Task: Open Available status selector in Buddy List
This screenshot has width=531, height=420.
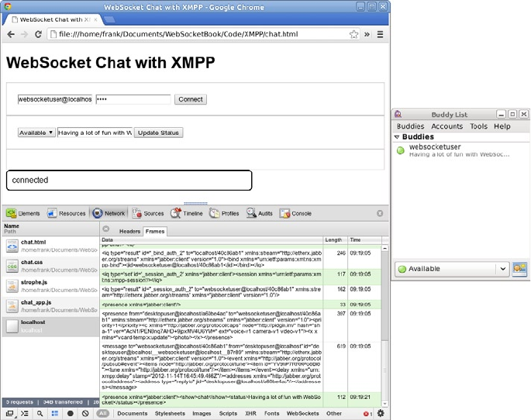Action: click(x=452, y=269)
